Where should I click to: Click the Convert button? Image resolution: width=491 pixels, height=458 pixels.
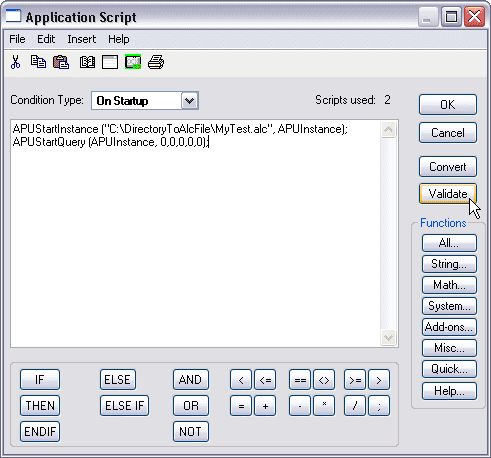[448, 166]
